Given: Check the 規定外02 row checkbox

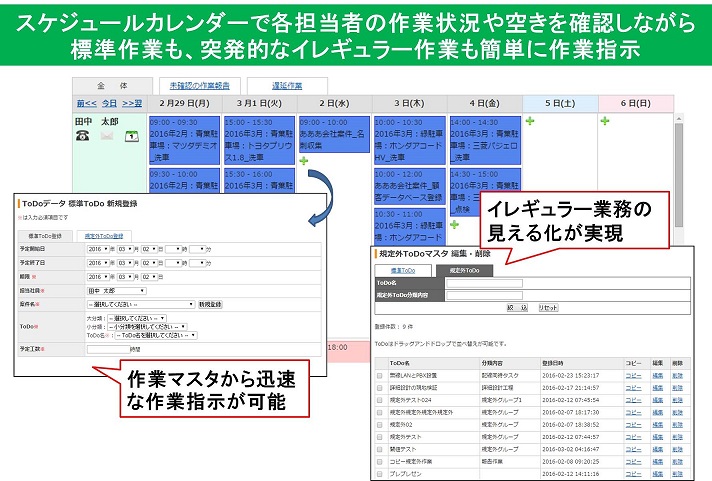Looking at the screenshot, I should point(380,425).
